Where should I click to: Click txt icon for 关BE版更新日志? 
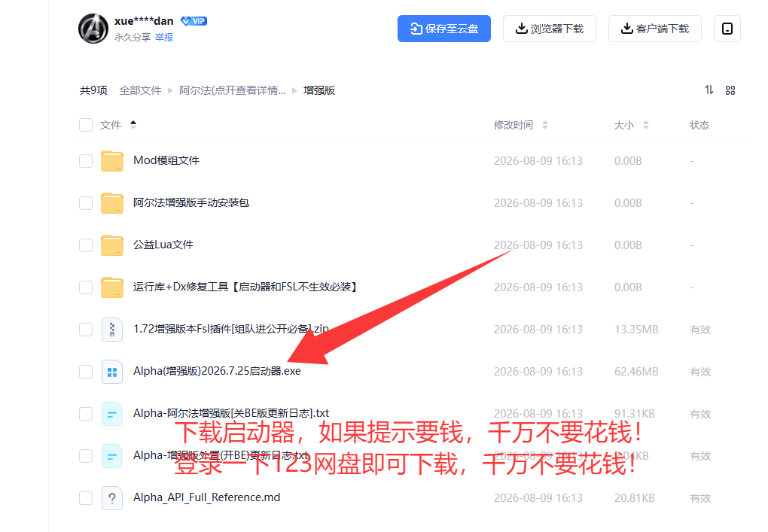click(112, 414)
